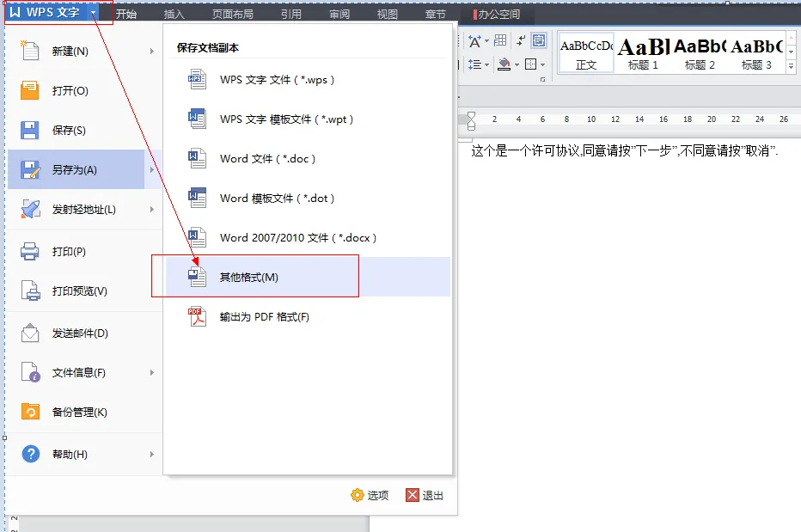Image resolution: width=801 pixels, height=532 pixels.
Task: Select WPS 文字 文件 (*.wps) save option text
Action: (x=277, y=80)
